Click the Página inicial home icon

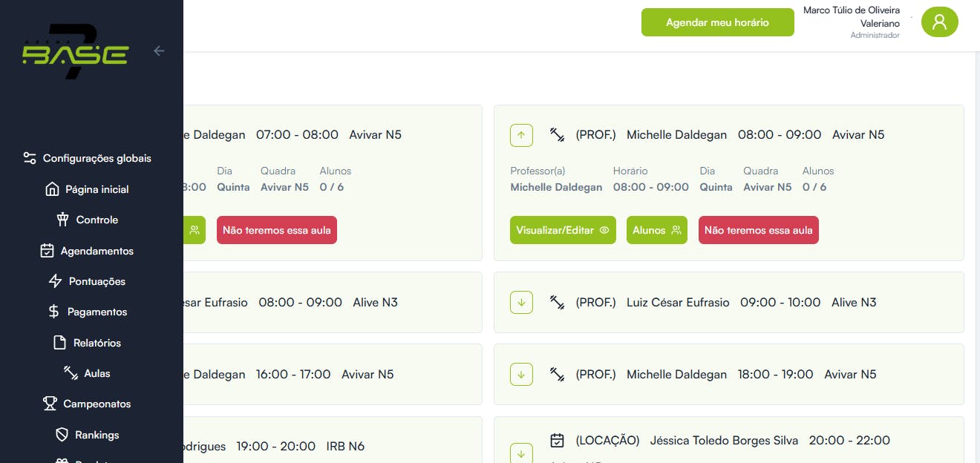click(52, 189)
